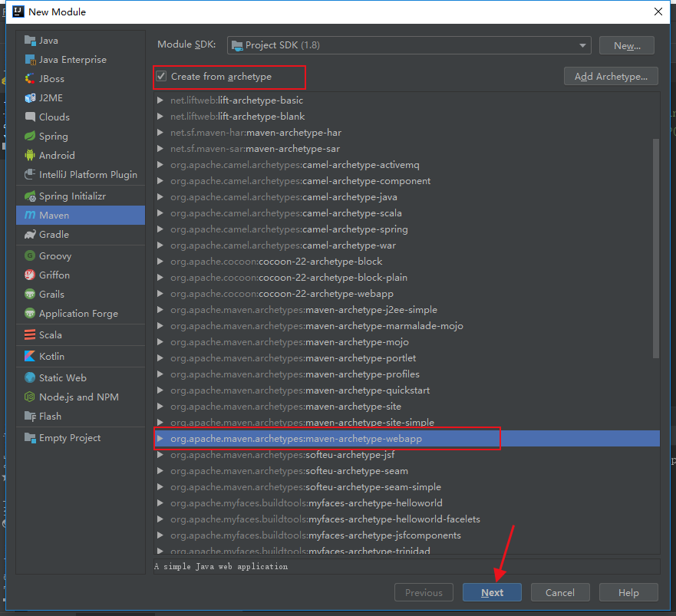The height and width of the screenshot is (616, 676).
Task: Click the Spring Initializr icon
Action: [30, 196]
